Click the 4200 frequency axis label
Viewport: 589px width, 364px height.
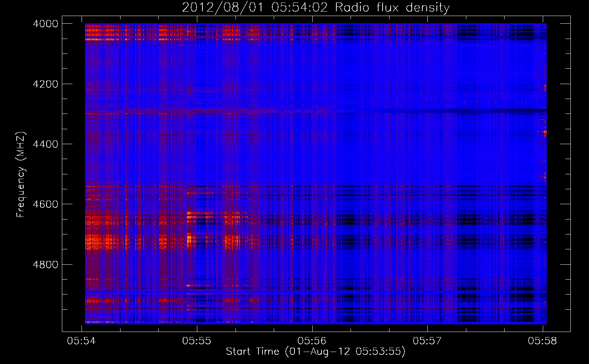click(x=46, y=84)
